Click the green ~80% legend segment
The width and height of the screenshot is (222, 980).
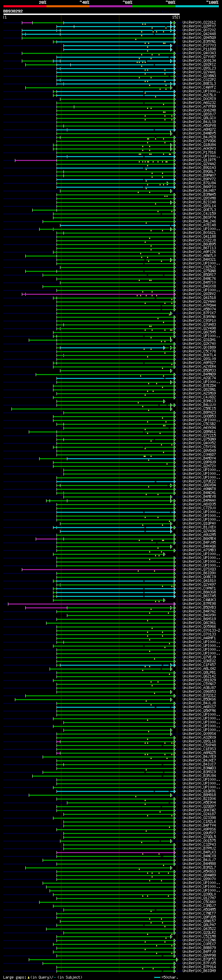click(x=154, y=6)
